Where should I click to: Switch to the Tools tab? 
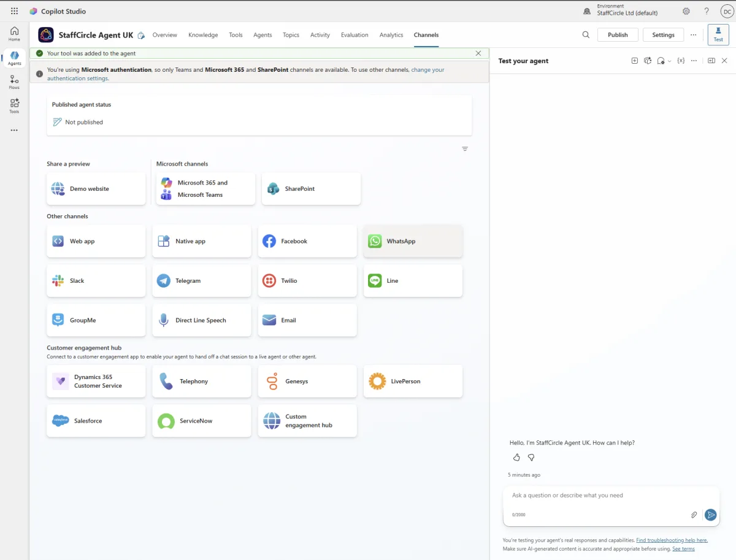pos(236,35)
